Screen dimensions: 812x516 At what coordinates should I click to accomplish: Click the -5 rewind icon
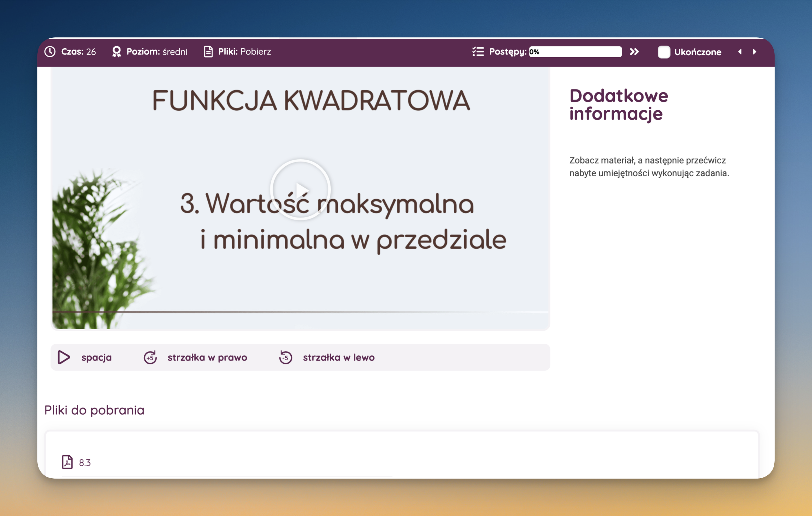[285, 357]
